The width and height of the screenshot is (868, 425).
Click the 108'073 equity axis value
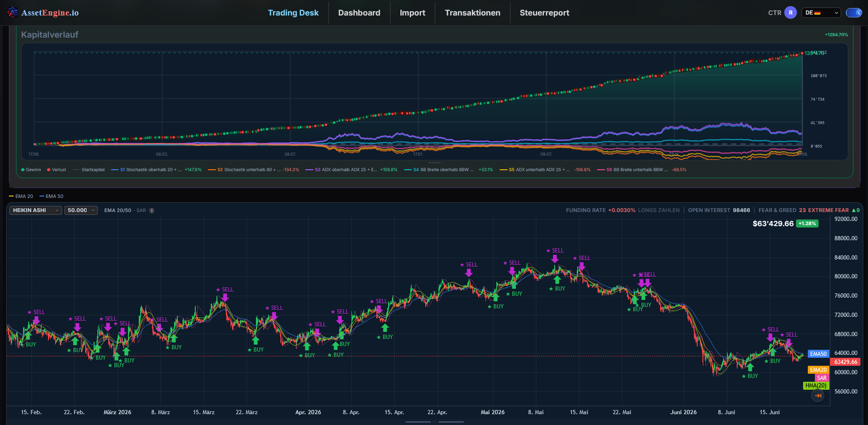coord(819,76)
